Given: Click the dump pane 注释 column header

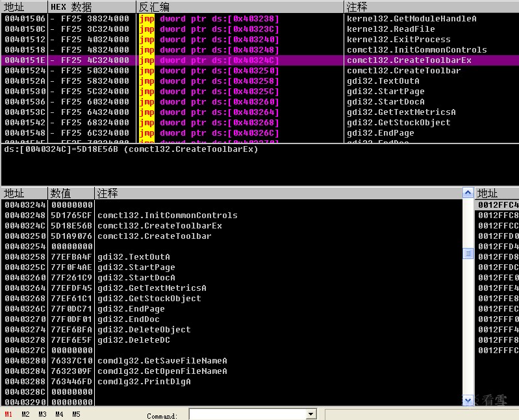Looking at the screenshot, I should point(279,193).
